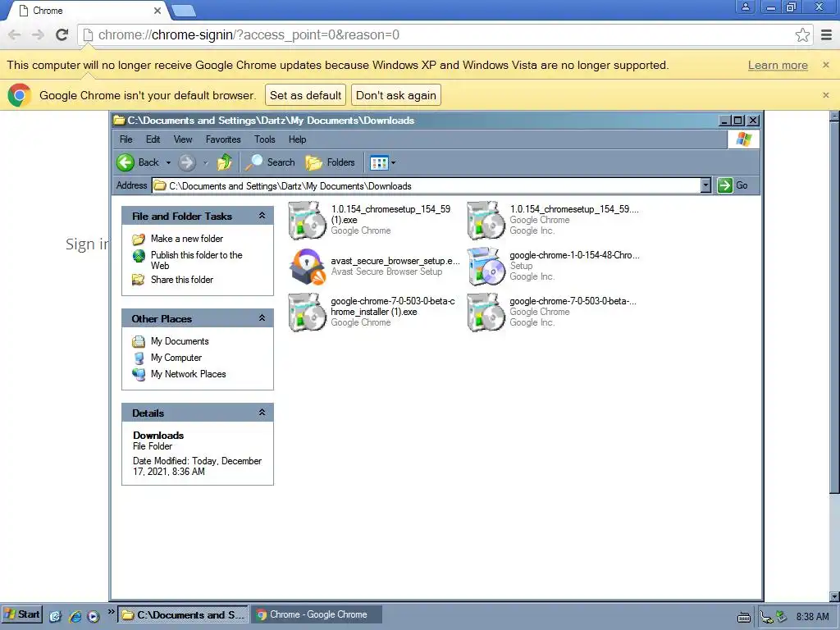Click the My Computer link
Viewport: 840px width, 630px height.
coord(176,358)
